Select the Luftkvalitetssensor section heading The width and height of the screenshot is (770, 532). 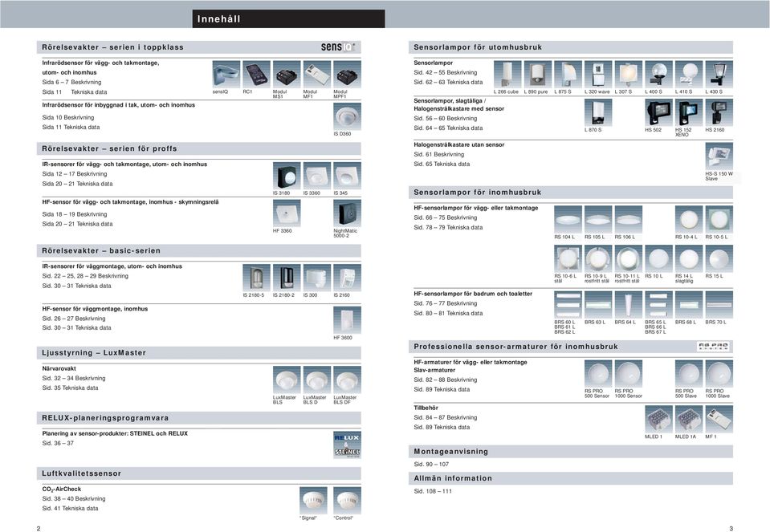tap(199, 473)
